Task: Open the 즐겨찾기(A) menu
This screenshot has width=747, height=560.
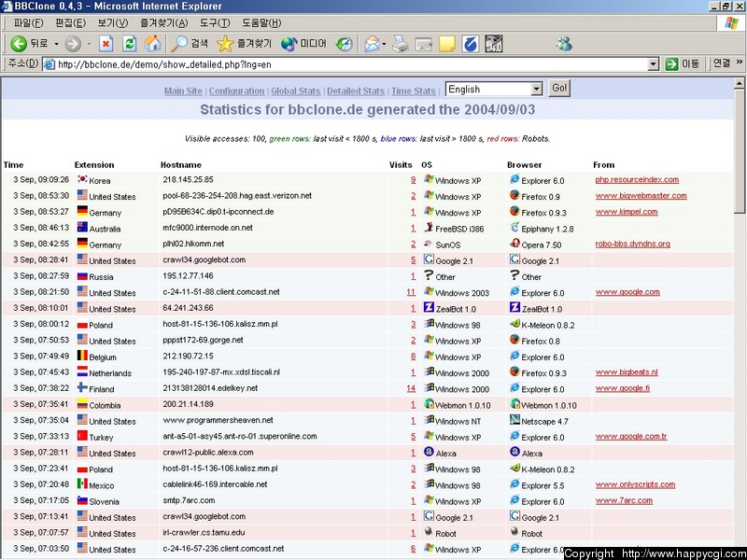Action: [163, 22]
